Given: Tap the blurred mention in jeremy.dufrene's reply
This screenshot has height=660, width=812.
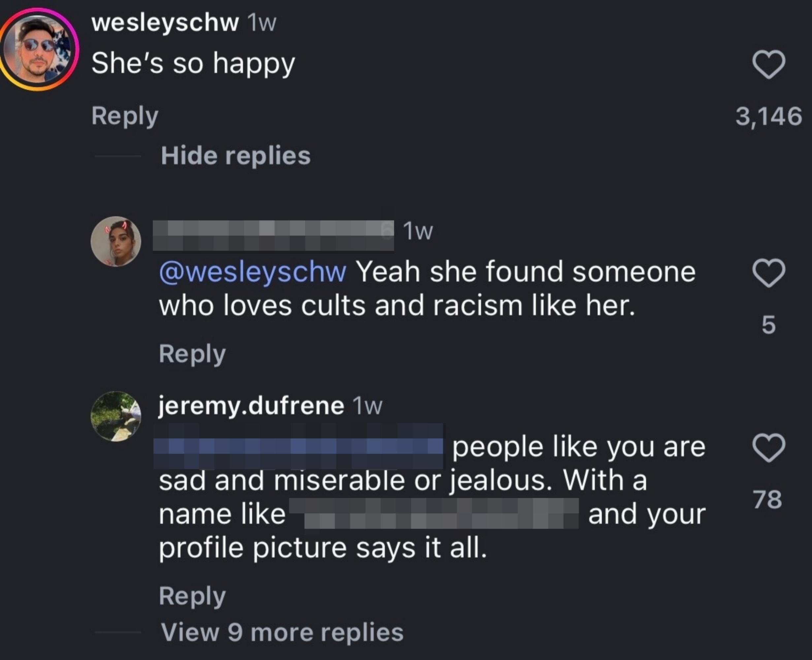Looking at the screenshot, I should point(298,446).
